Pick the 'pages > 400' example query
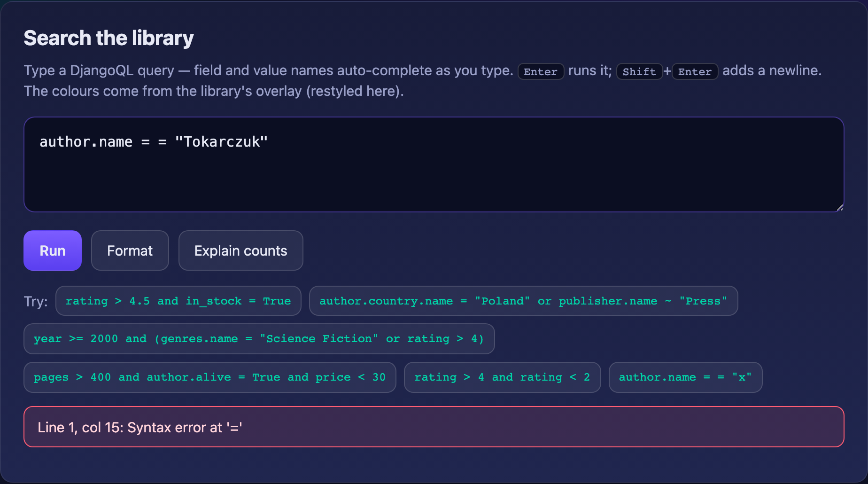The height and width of the screenshot is (484, 868). [x=210, y=377]
